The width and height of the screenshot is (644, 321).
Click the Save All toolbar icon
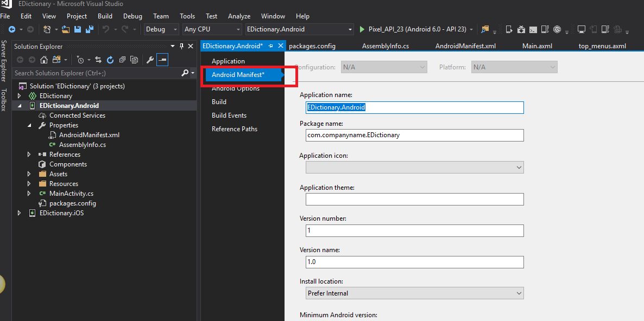pyautogui.click(x=89, y=29)
